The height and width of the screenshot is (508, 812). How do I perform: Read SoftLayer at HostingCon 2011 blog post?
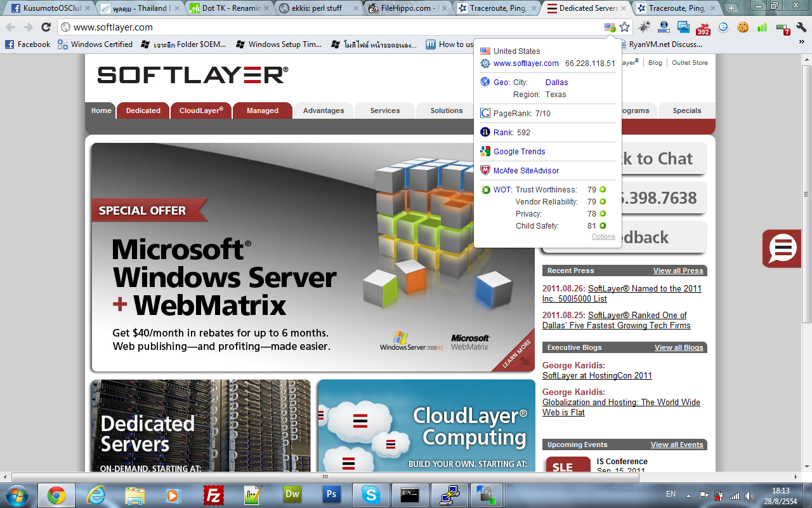(x=597, y=375)
